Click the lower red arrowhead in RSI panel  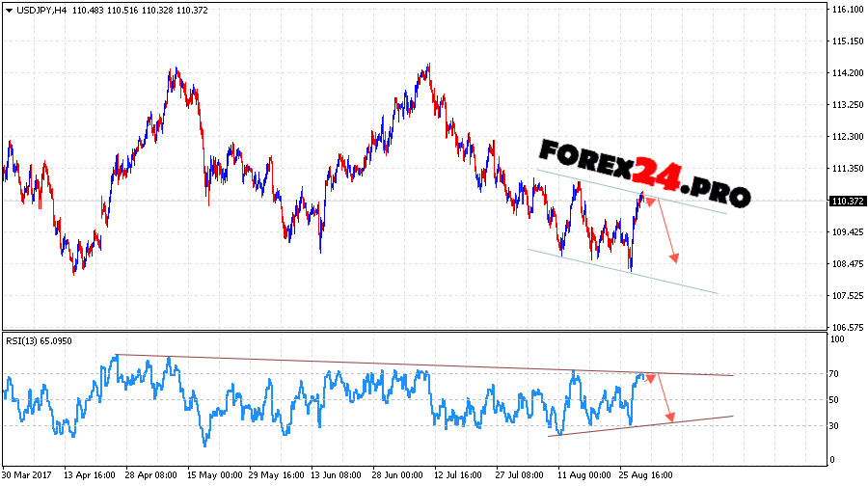pos(670,418)
